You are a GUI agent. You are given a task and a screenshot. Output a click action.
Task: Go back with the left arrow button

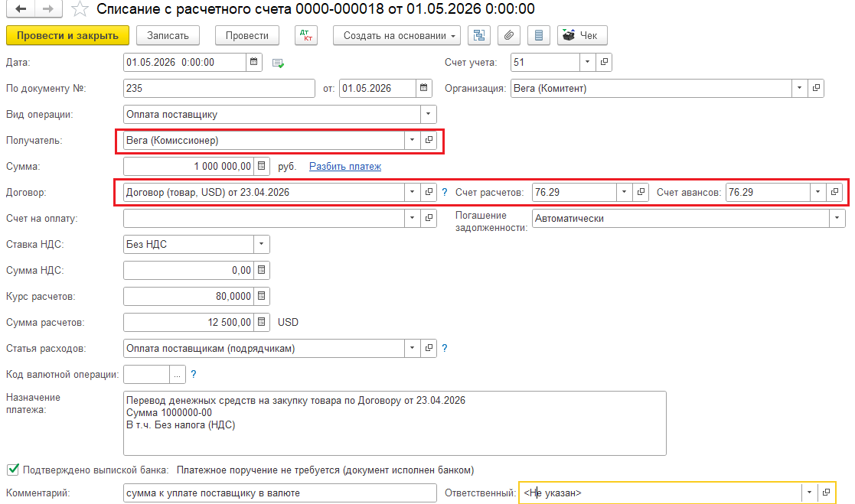[21, 8]
